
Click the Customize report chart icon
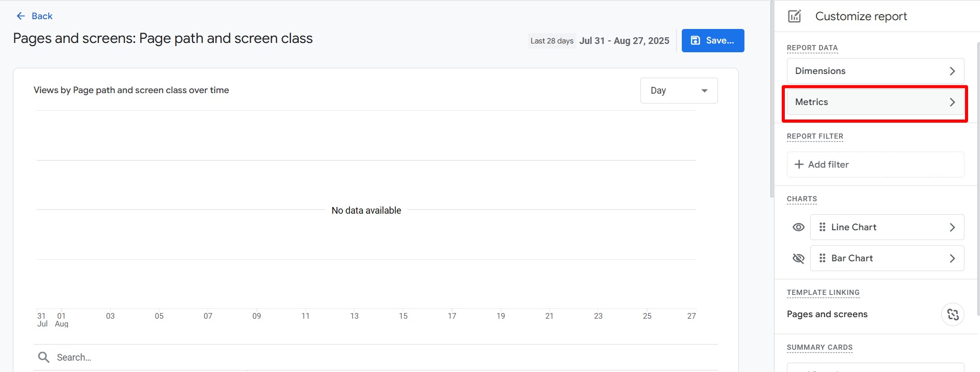(x=794, y=16)
